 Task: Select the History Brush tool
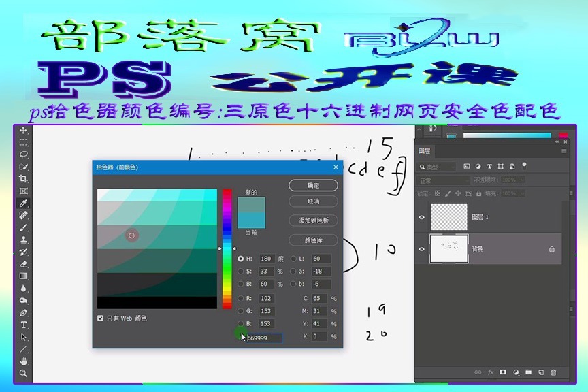click(x=23, y=252)
